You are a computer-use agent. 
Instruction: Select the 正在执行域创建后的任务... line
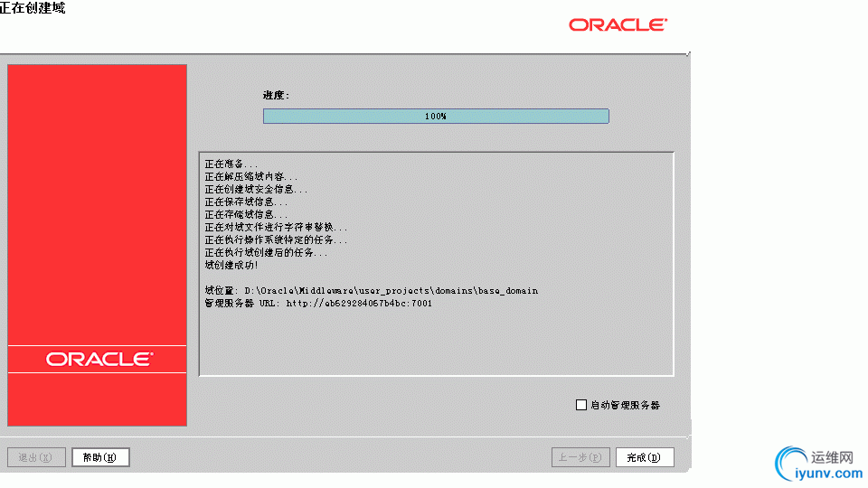pos(266,252)
